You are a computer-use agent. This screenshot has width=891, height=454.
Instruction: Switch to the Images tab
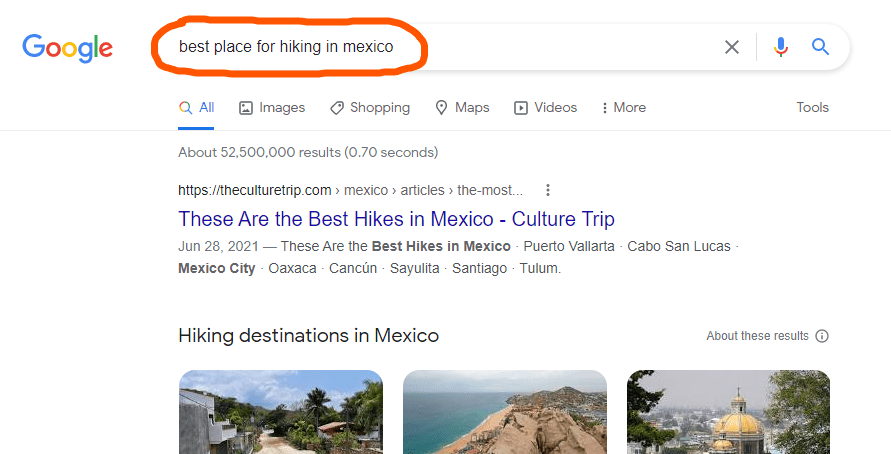point(272,107)
